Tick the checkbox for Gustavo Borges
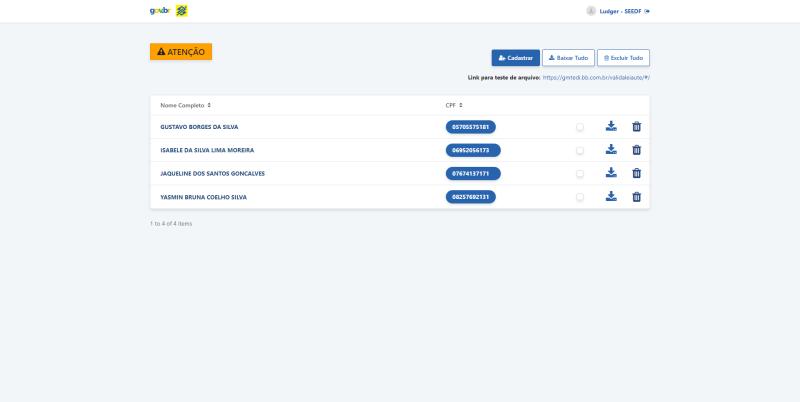Viewport: 800px width, 402px height. (580, 127)
